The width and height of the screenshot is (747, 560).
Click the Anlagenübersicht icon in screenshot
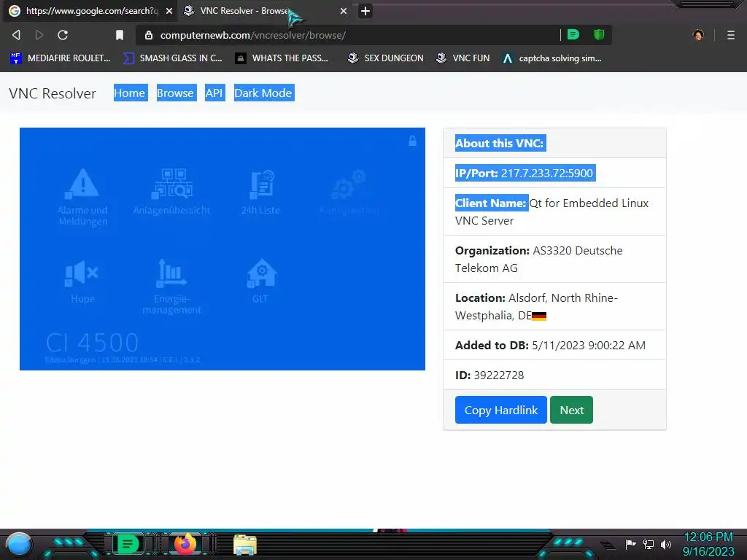(x=172, y=183)
